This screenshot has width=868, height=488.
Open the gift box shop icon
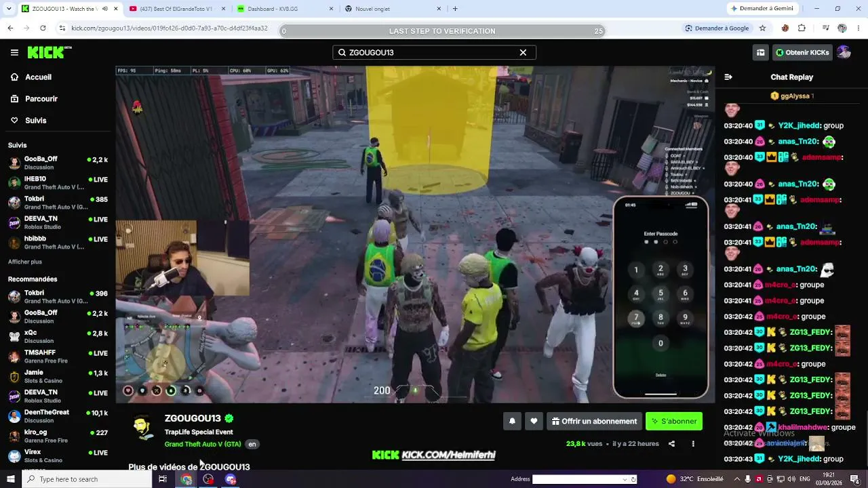tap(761, 52)
